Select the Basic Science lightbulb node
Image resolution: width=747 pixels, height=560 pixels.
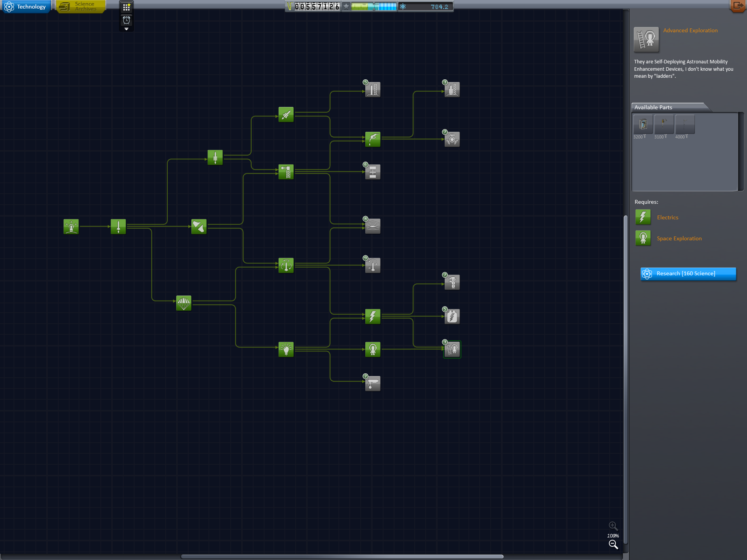[x=286, y=349]
